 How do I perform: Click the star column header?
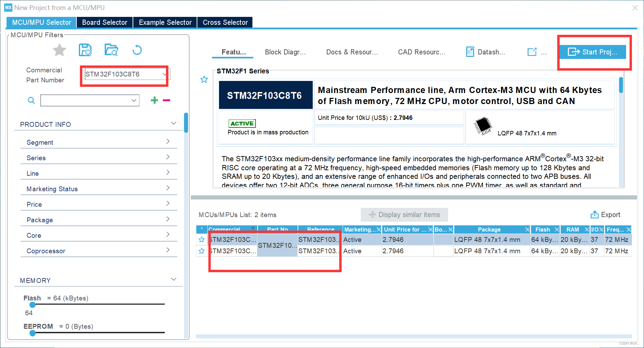point(202,229)
